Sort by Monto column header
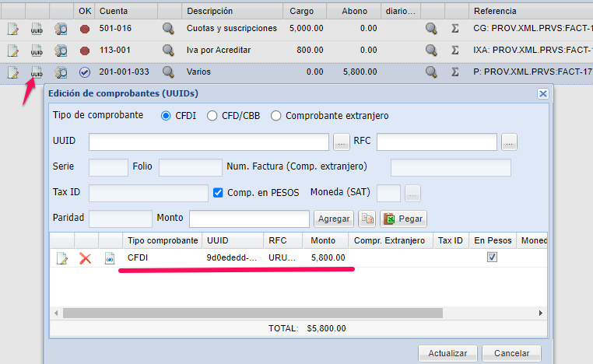Screen dimensions: 593x364 point(324,240)
